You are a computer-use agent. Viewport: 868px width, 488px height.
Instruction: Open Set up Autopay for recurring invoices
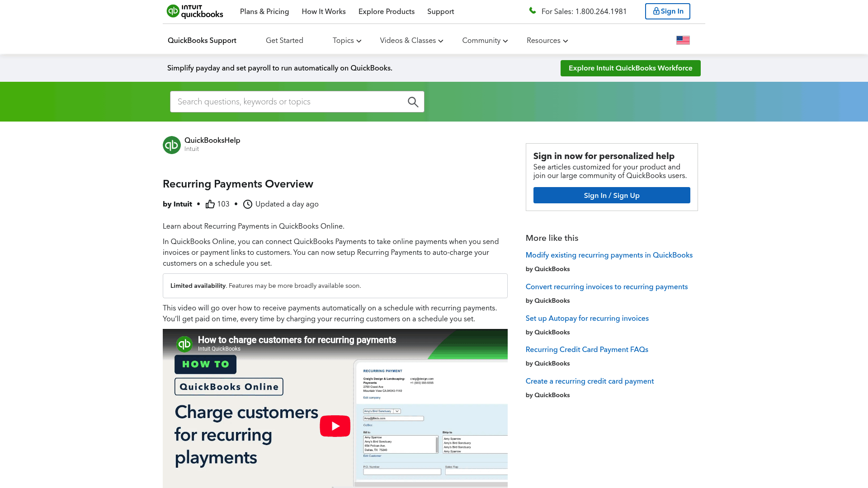coord(587,319)
